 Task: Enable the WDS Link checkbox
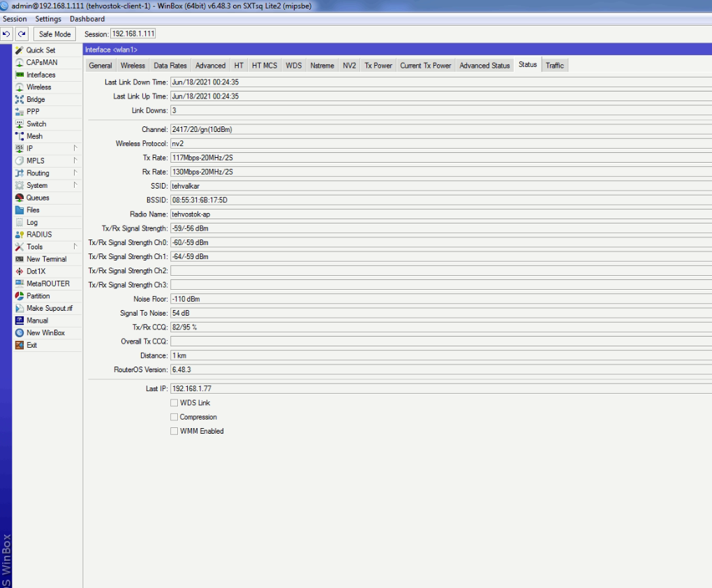[x=174, y=403]
